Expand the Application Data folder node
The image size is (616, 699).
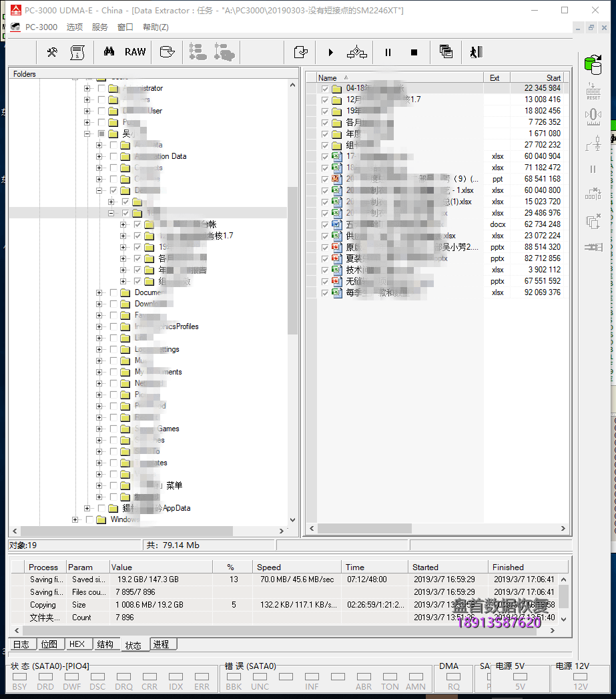pos(99,156)
